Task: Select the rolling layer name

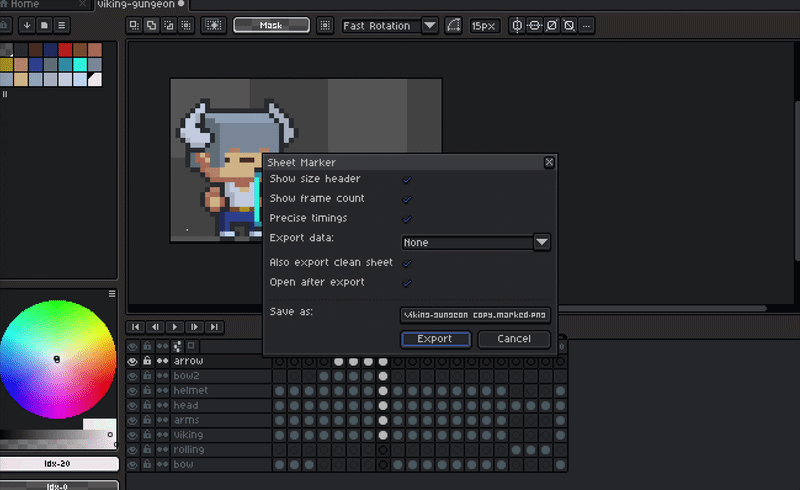Action: pyautogui.click(x=189, y=450)
